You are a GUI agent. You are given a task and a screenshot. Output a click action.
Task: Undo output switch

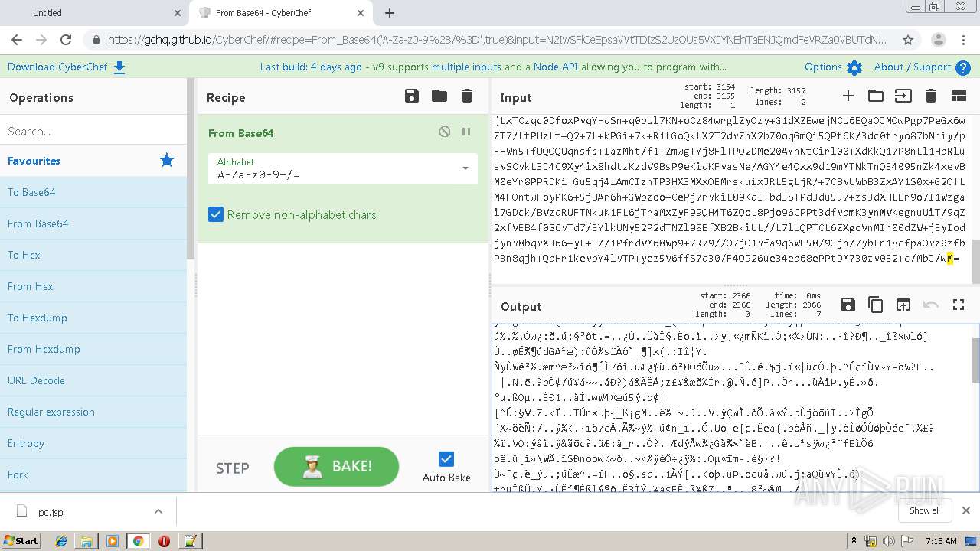click(931, 305)
